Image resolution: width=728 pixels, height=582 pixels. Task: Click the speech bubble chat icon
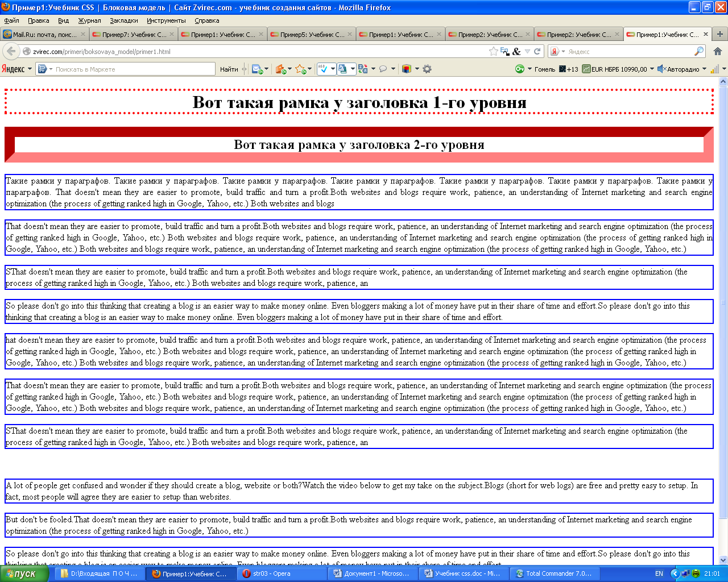(x=383, y=69)
